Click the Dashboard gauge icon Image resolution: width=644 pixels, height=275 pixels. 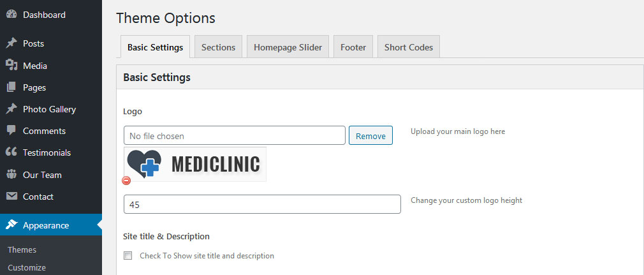[11, 15]
